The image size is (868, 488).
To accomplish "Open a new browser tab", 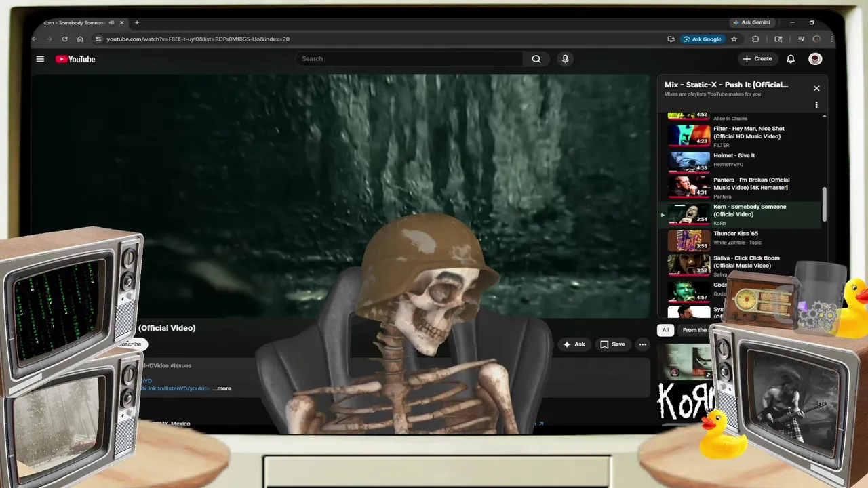I will point(137,22).
